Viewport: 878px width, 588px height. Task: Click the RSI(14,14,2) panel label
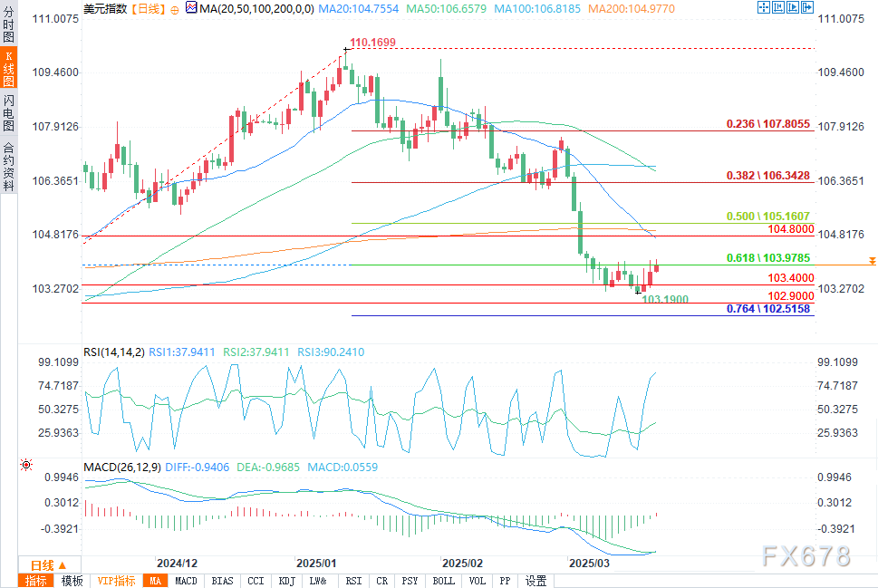(x=113, y=352)
